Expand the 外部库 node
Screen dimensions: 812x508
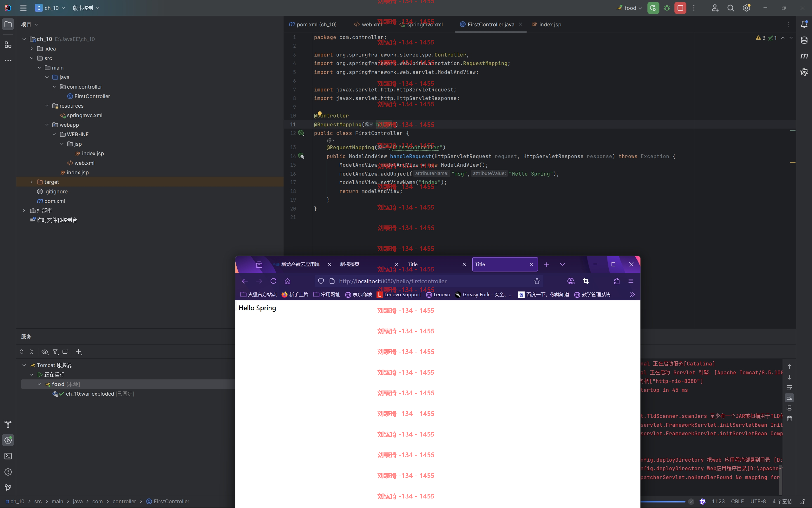[x=24, y=210]
